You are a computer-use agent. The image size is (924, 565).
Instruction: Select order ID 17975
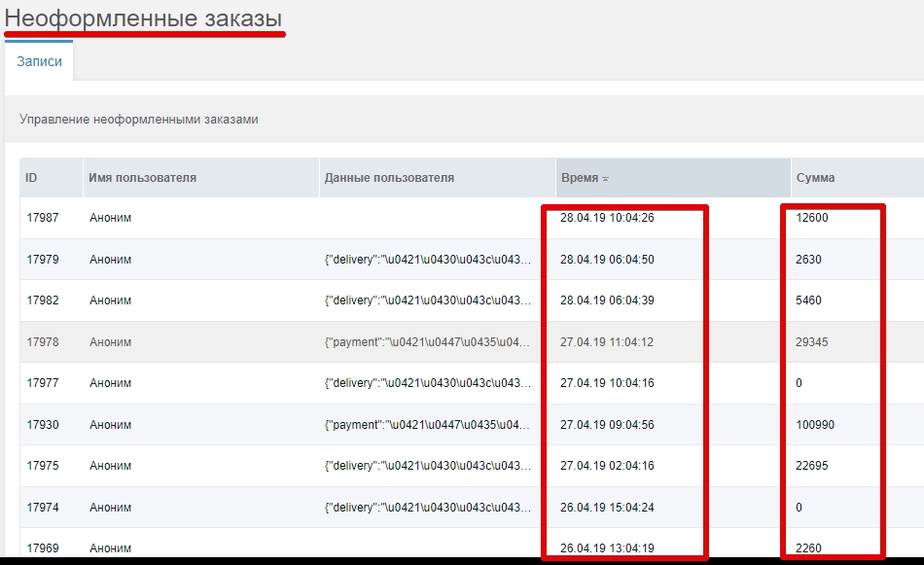43,466
